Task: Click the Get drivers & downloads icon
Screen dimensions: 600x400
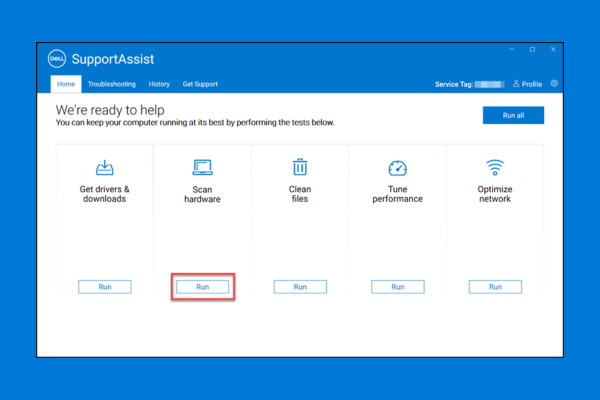Action: [104, 168]
